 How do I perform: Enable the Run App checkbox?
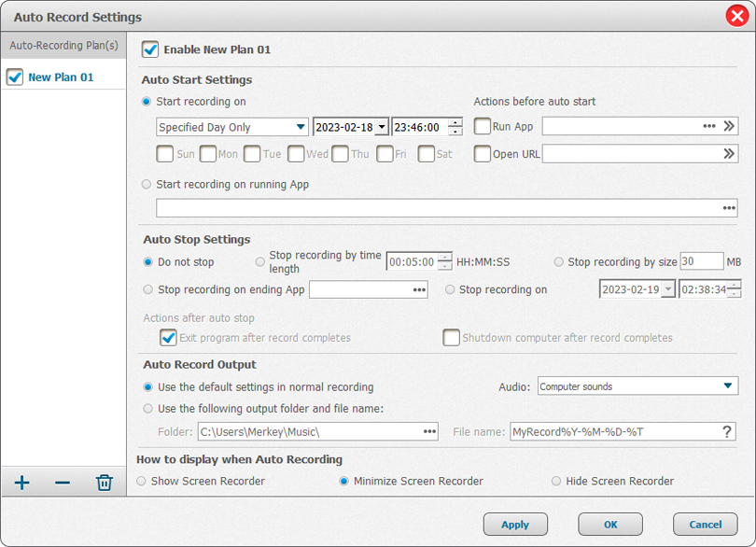click(483, 126)
